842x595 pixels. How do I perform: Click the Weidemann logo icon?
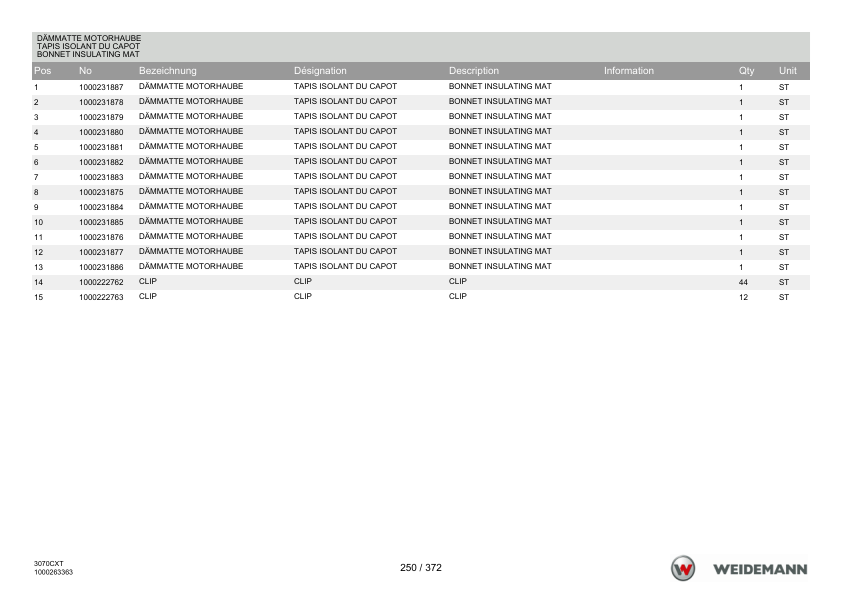tap(683, 568)
